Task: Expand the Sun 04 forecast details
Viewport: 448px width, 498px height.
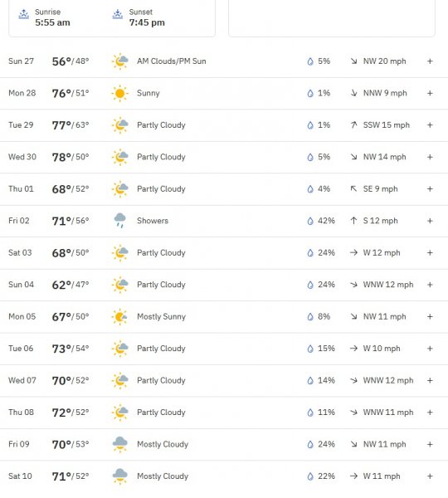Action: (x=430, y=285)
